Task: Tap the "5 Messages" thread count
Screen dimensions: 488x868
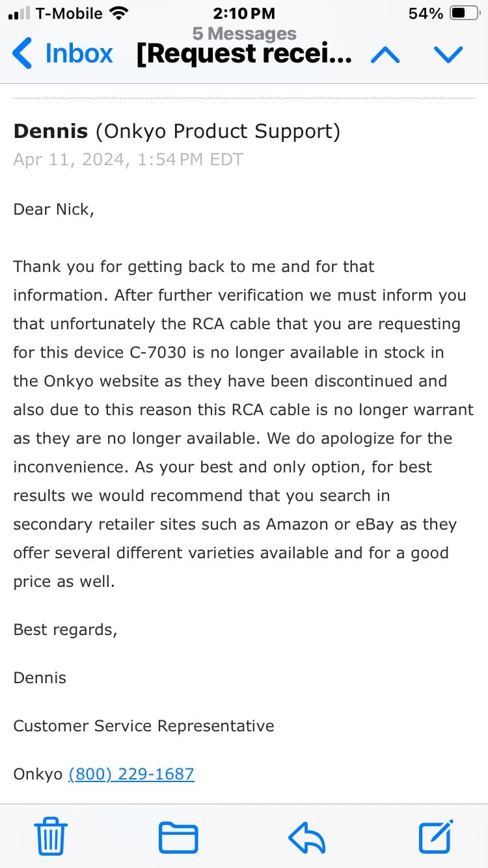Action: coord(244,34)
